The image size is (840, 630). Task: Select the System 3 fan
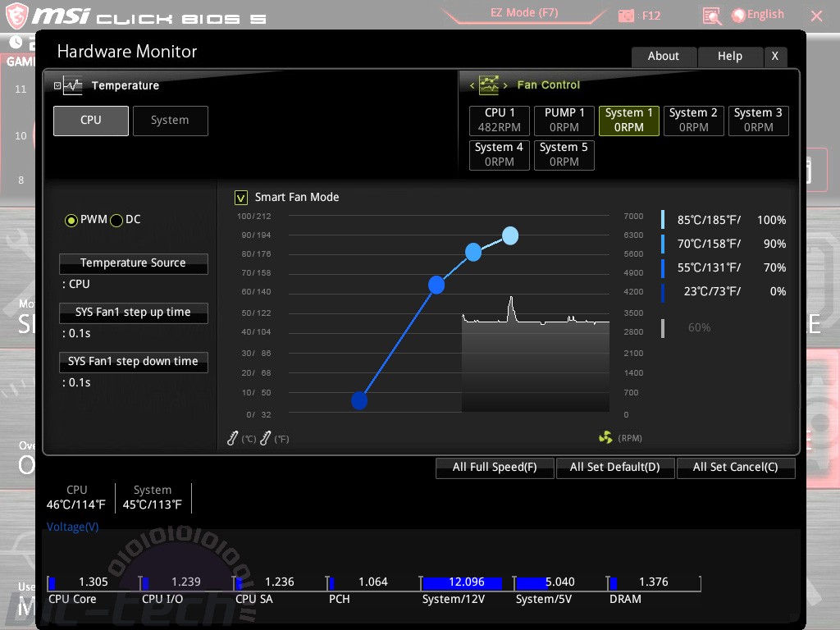click(x=759, y=121)
